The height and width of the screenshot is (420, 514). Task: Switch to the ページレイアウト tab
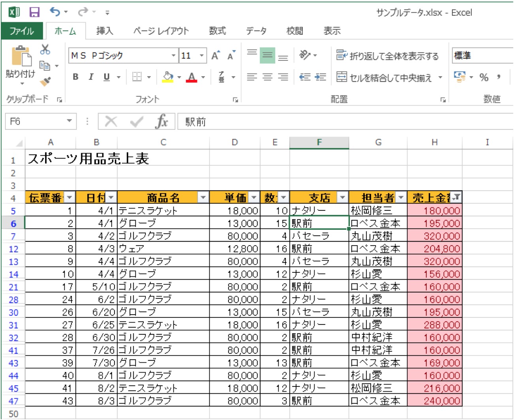pos(161,31)
